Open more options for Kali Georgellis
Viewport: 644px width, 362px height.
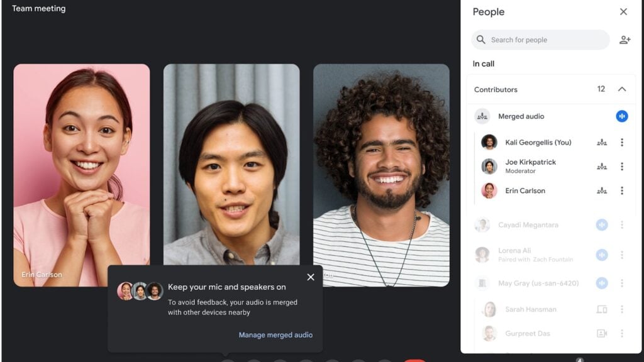pos(622,143)
